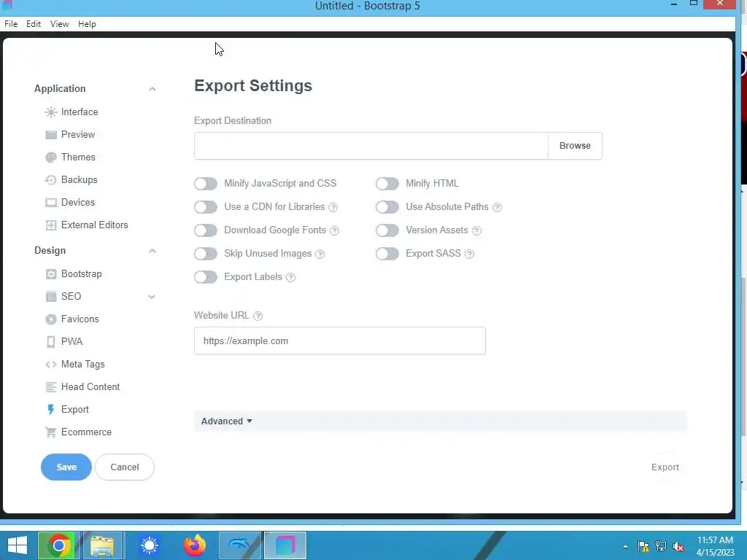
Task: Click help icon next to Use Absolute Paths
Action: click(497, 207)
